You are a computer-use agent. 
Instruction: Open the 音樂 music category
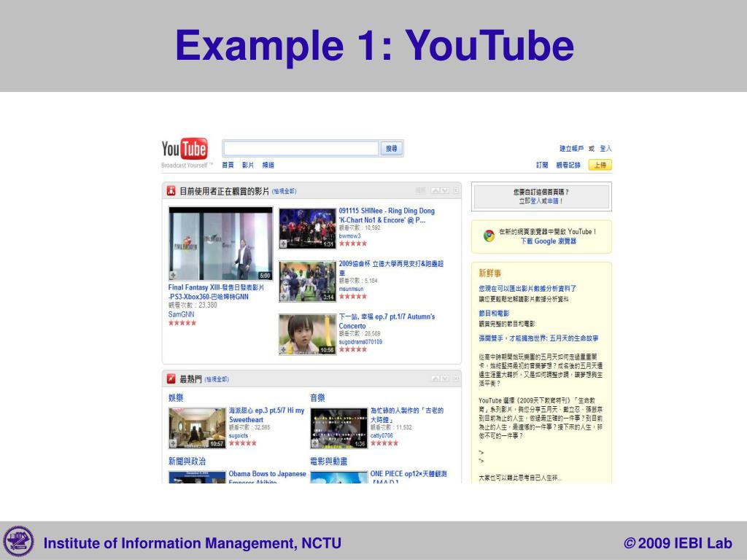(x=318, y=397)
